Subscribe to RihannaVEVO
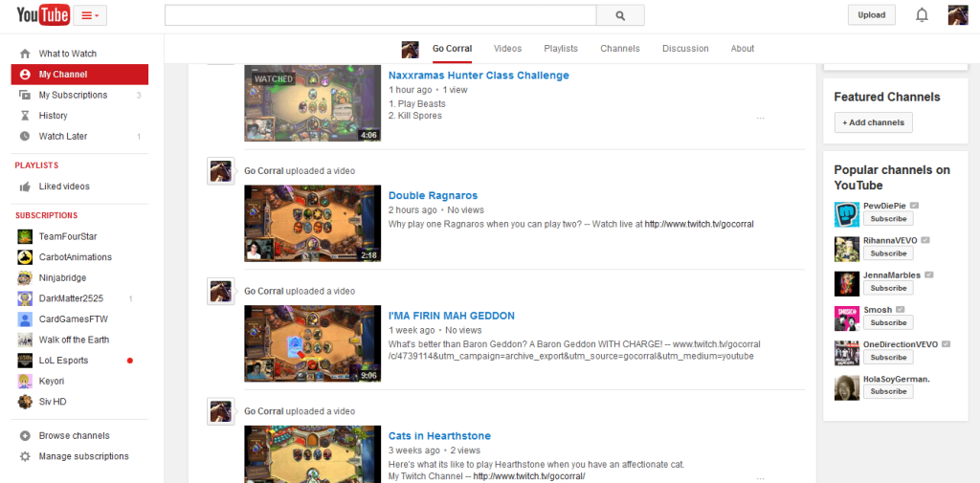This screenshot has width=980, height=483. (888, 253)
